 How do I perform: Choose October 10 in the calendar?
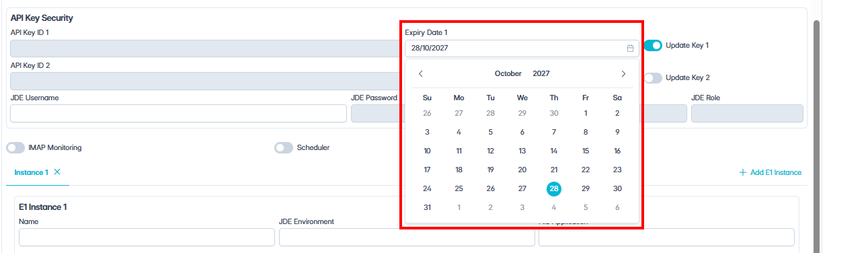(x=427, y=151)
